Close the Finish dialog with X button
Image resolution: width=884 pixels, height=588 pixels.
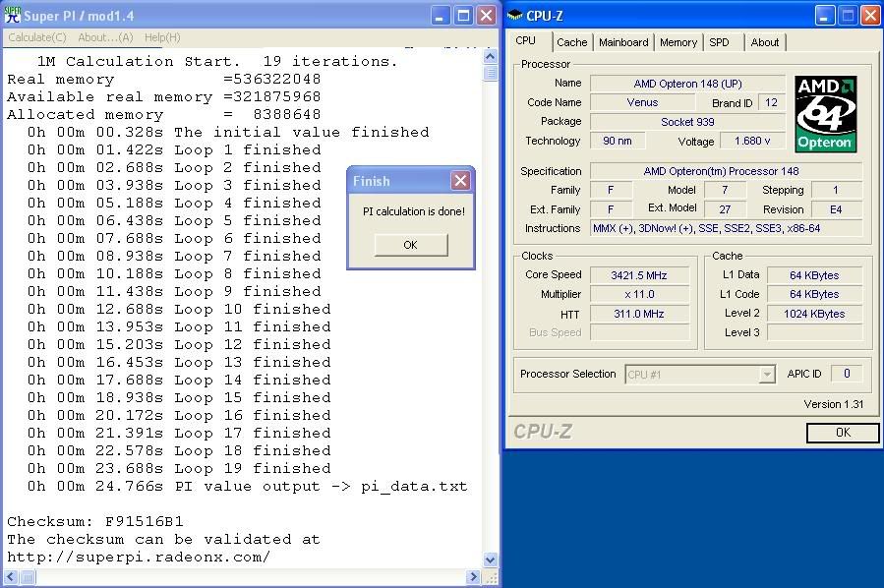460,180
